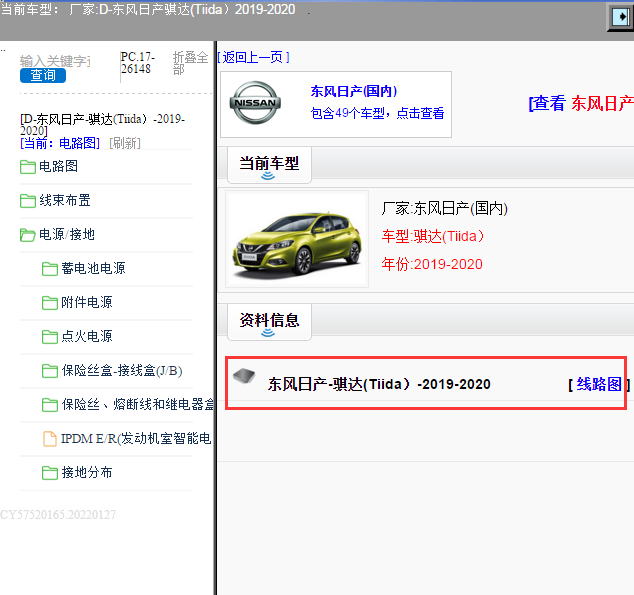Click the Nissan logo
Image resolution: width=634 pixels, height=595 pixels.
coord(255,103)
